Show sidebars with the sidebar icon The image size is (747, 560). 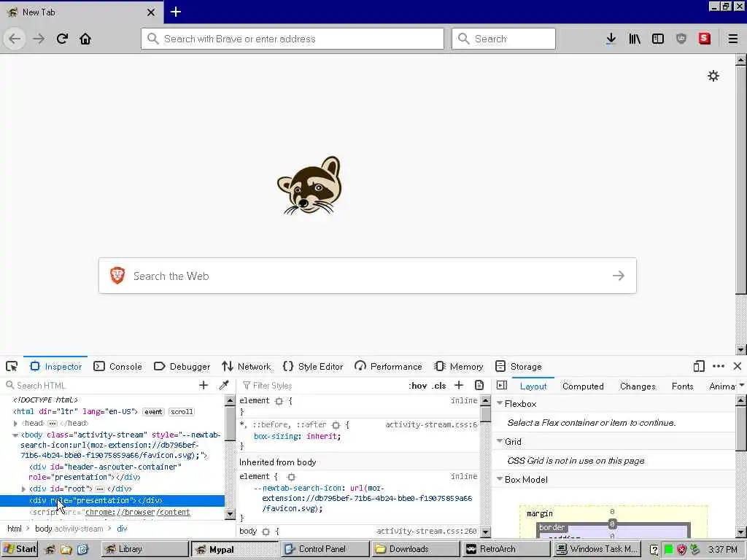(658, 39)
